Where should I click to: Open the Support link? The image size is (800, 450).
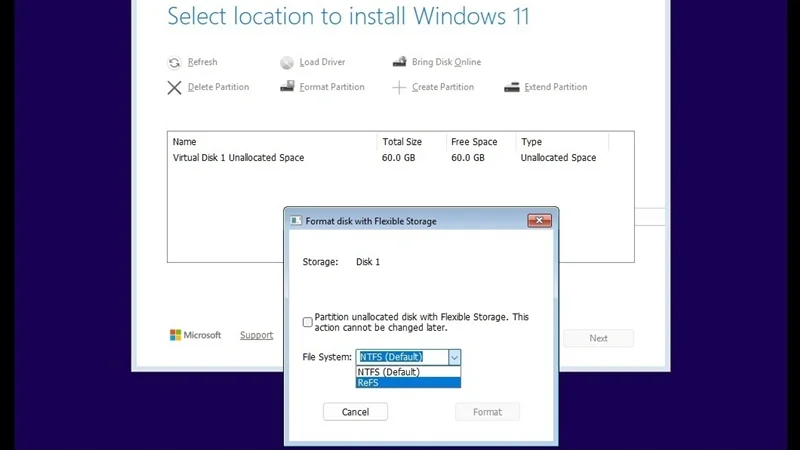pos(257,335)
